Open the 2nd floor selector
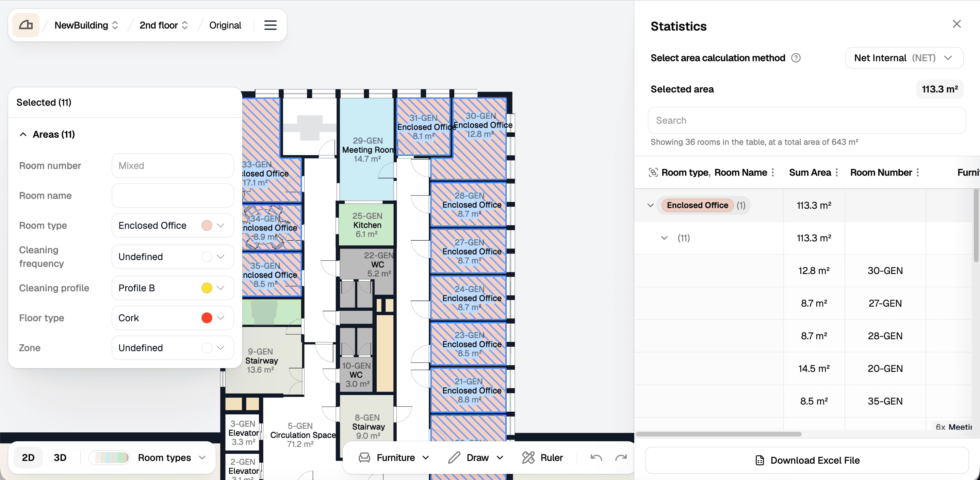This screenshot has height=480, width=980. [x=164, y=25]
